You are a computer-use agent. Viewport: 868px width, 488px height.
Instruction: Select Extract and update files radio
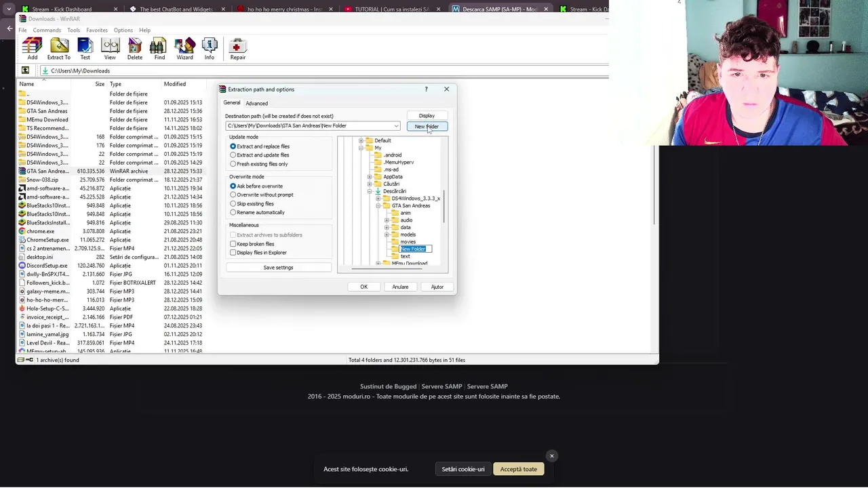tap(233, 155)
